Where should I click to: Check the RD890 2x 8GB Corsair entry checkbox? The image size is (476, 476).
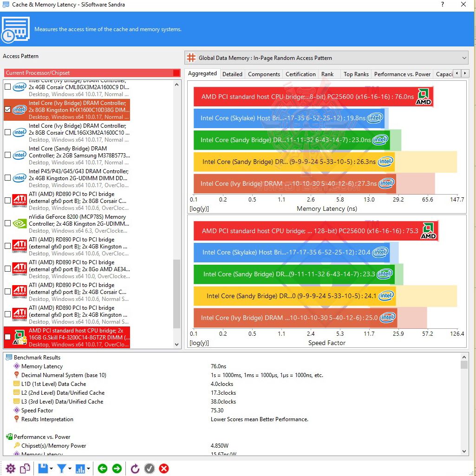click(x=8, y=201)
